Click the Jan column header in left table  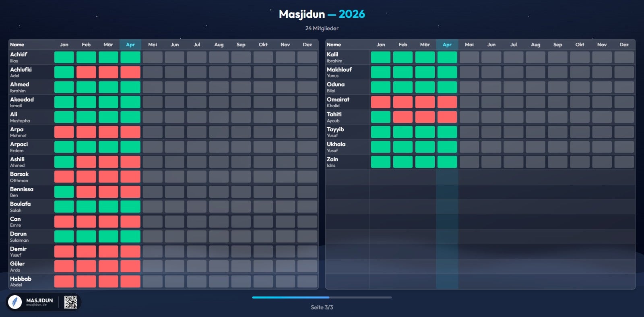click(64, 45)
